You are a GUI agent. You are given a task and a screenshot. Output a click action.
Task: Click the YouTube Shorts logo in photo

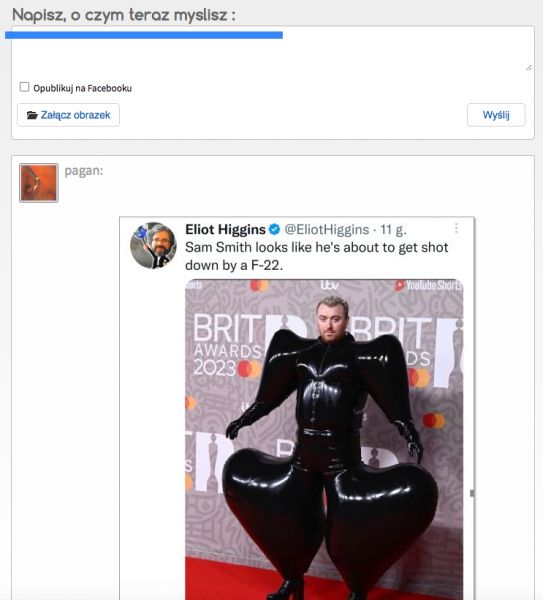tap(429, 285)
